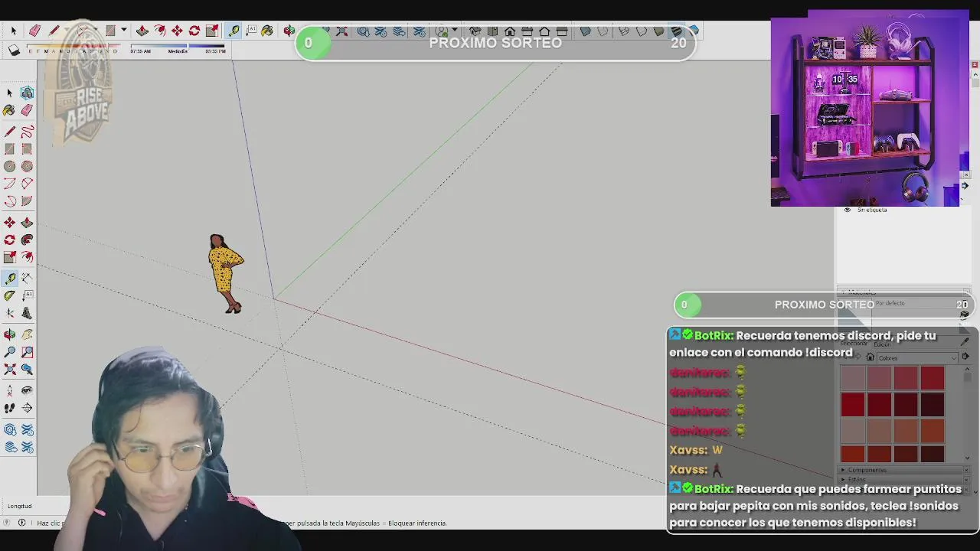Image resolution: width=980 pixels, height=551 pixels.
Task: Select the Offset tool in top toolbar
Action: click(x=159, y=31)
